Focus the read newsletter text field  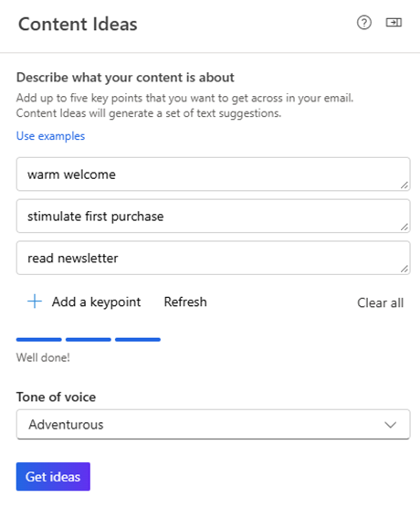[x=214, y=258]
